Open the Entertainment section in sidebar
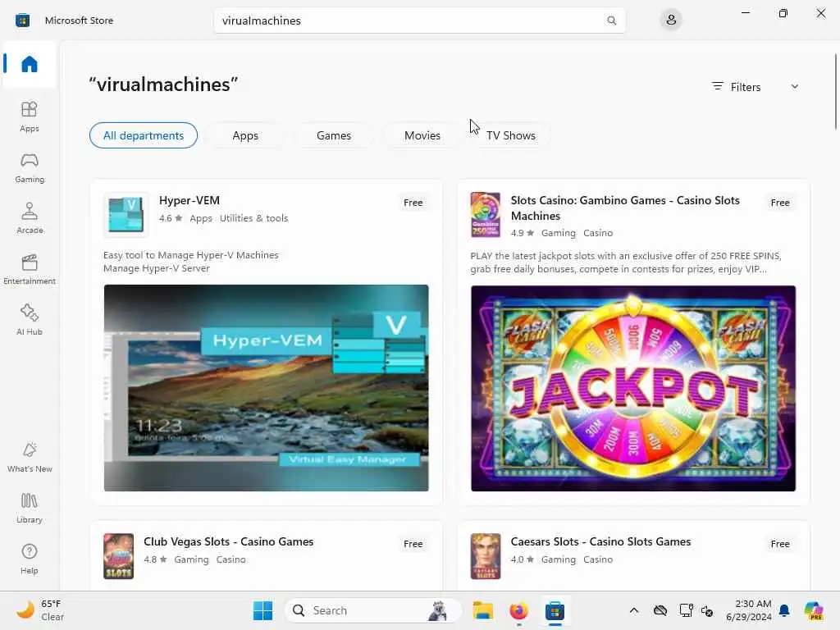Viewport: 840px width, 630px height. click(x=30, y=269)
